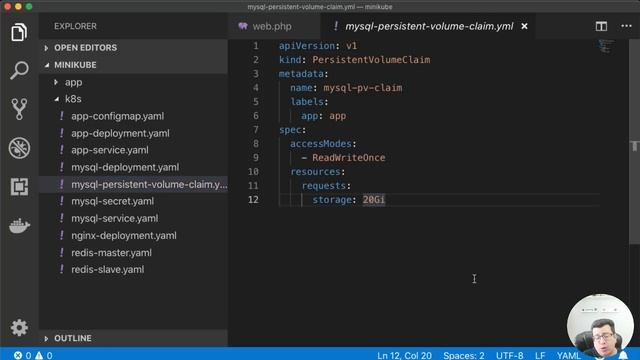This screenshot has height=360, width=640.
Task: Click line number 7 in the gutter
Action: click(256, 130)
